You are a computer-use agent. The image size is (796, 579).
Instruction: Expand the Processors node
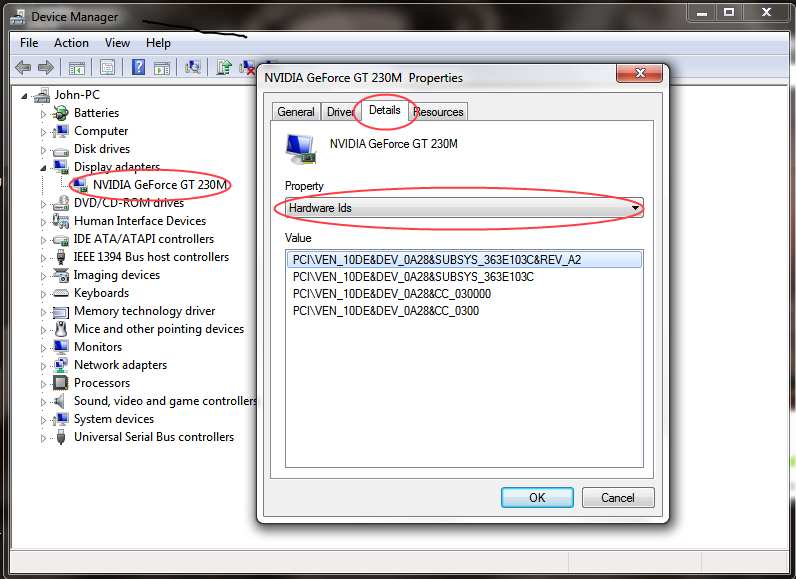coord(43,384)
